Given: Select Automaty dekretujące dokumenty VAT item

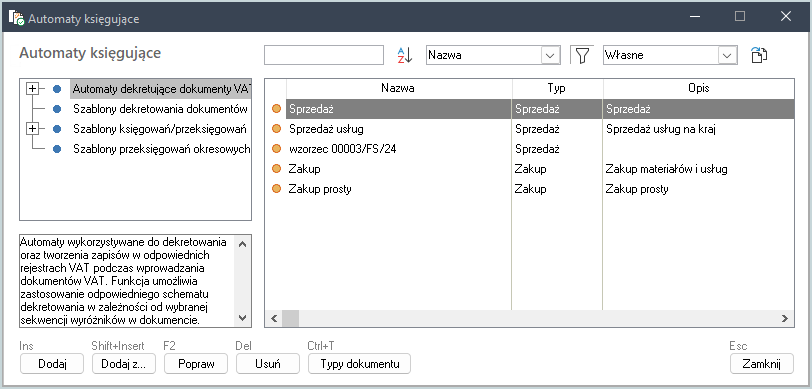Looking at the screenshot, I should click(161, 89).
